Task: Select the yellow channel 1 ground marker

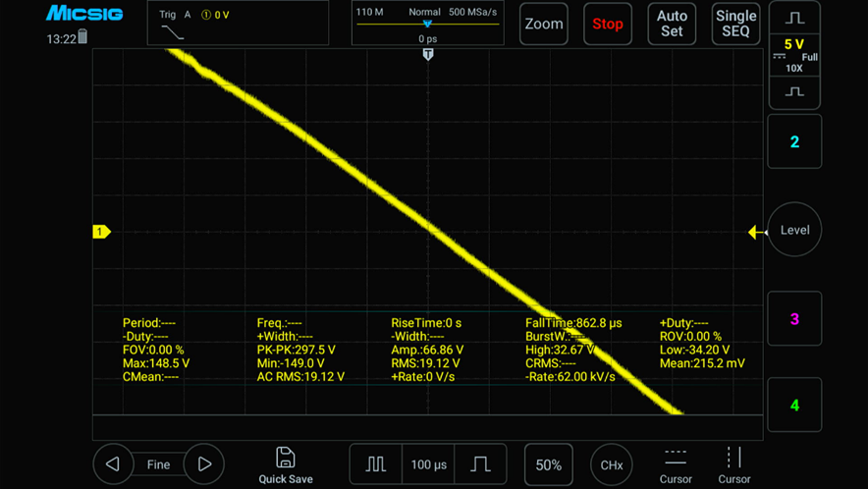Action: [101, 232]
